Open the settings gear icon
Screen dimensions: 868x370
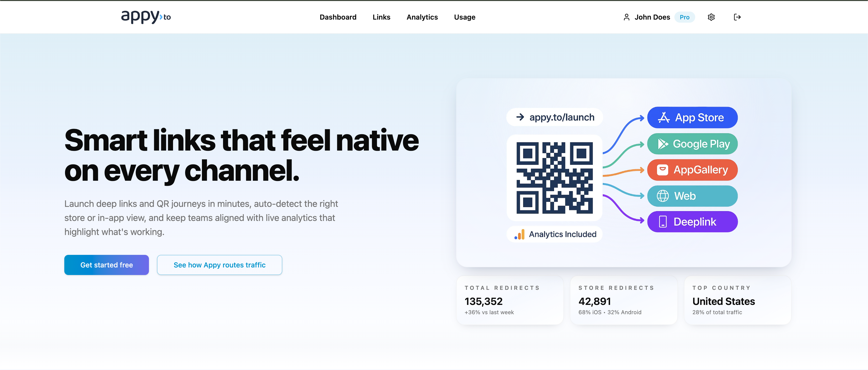tap(711, 17)
